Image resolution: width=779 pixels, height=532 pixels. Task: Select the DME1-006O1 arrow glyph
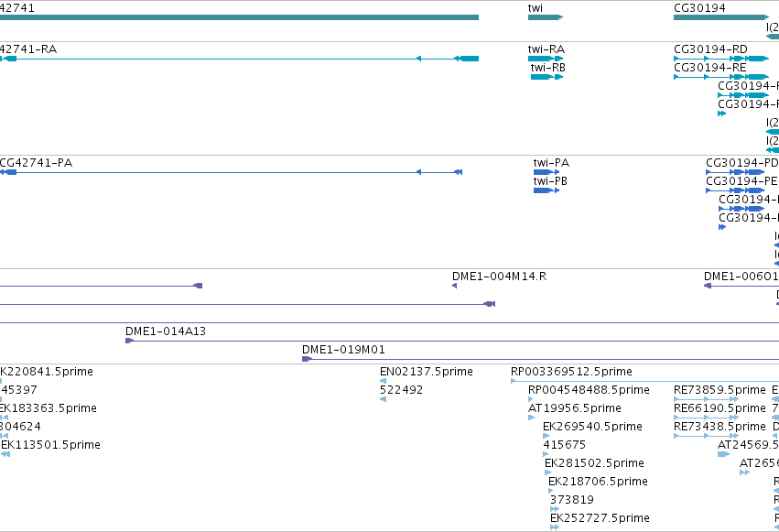coord(708,286)
